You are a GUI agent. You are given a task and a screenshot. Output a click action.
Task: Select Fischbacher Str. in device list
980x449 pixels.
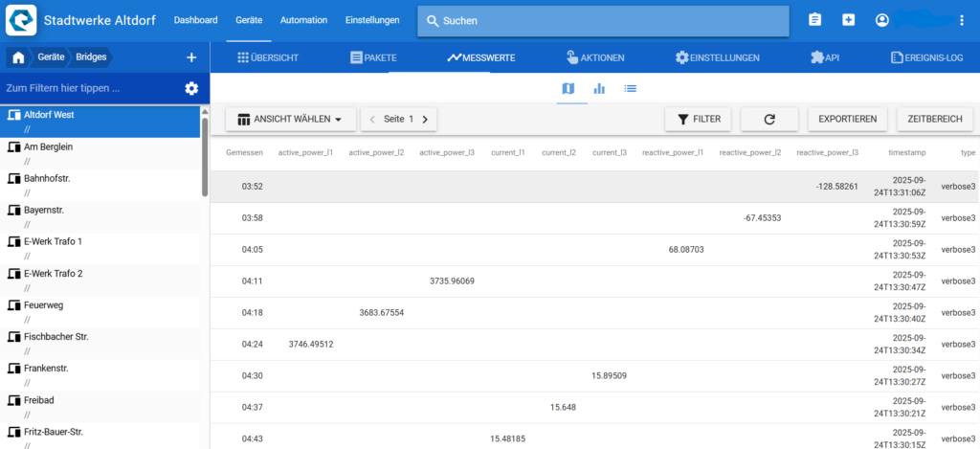pos(100,343)
